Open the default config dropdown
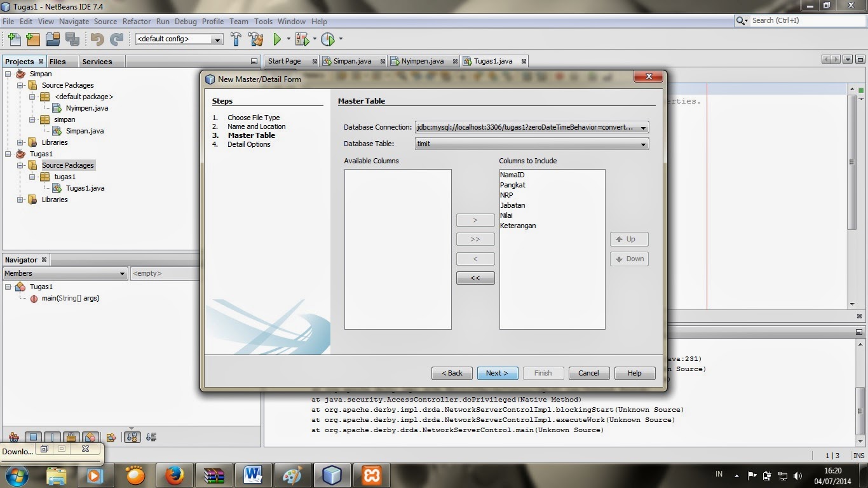The height and width of the screenshot is (488, 868). (x=179, y=39)
